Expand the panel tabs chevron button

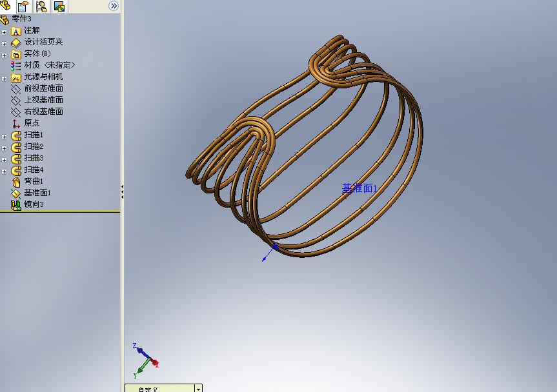click(114, 6)
